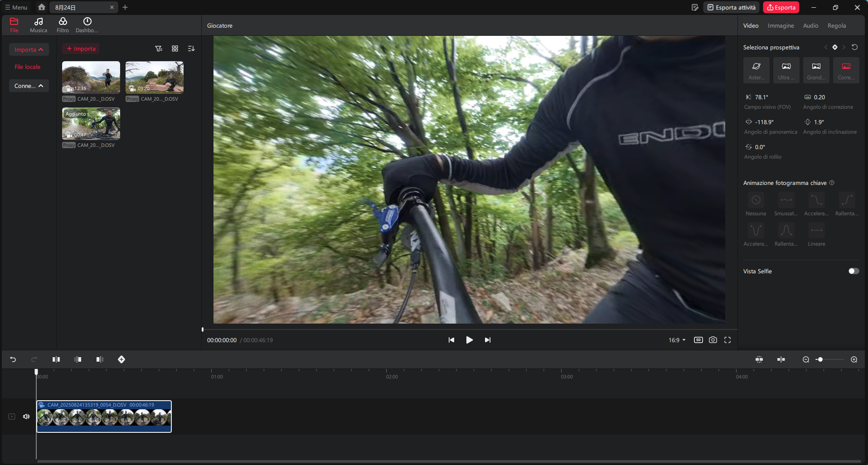
Task: Open the Menu dropdown
Action: pyautogui.click(x=16, y=7)
